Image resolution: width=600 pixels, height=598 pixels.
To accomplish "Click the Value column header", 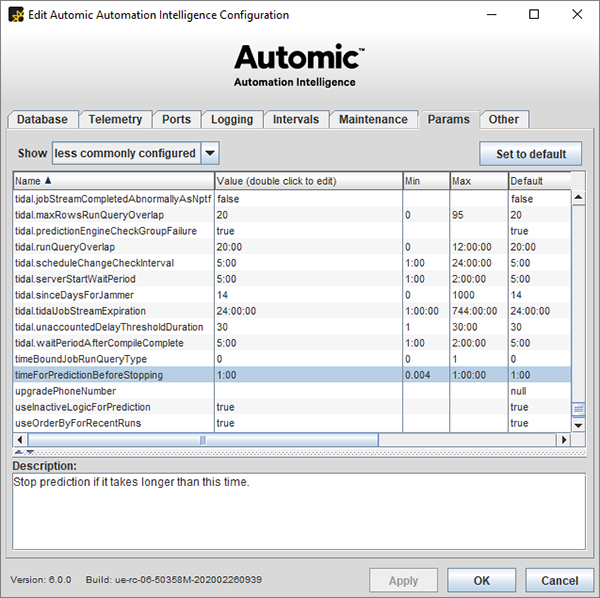I will pyautogui.click(x=308, y=181).
